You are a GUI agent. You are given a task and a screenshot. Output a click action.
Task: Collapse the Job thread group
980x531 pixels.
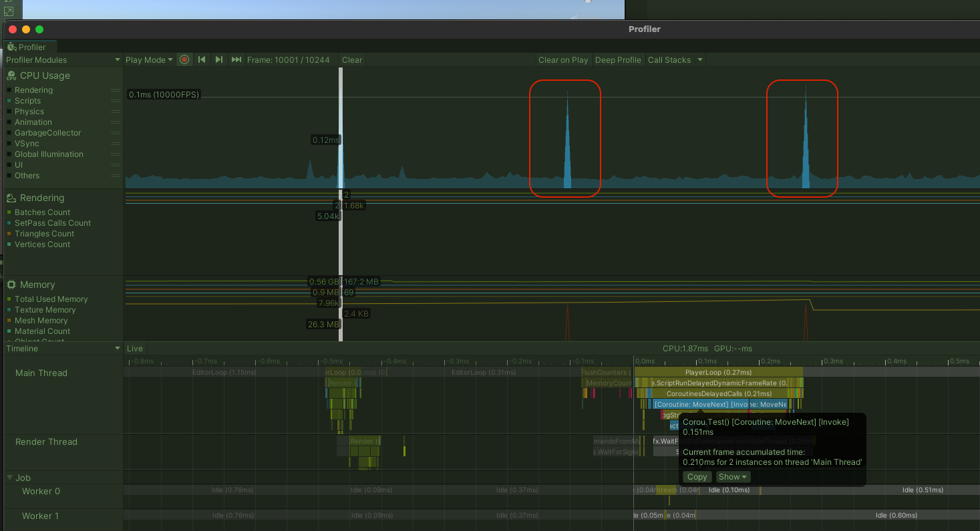(10, 478)
